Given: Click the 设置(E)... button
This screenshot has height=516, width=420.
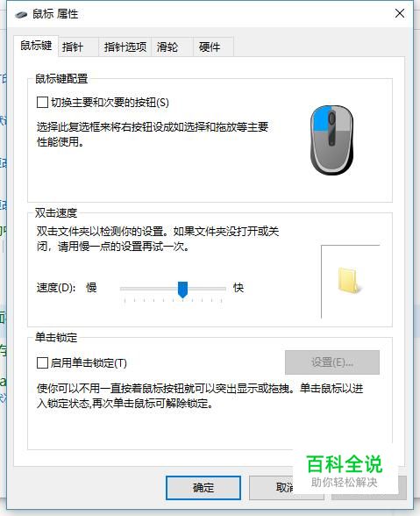Looking at the screenshot, I should (x=332, y=362).
